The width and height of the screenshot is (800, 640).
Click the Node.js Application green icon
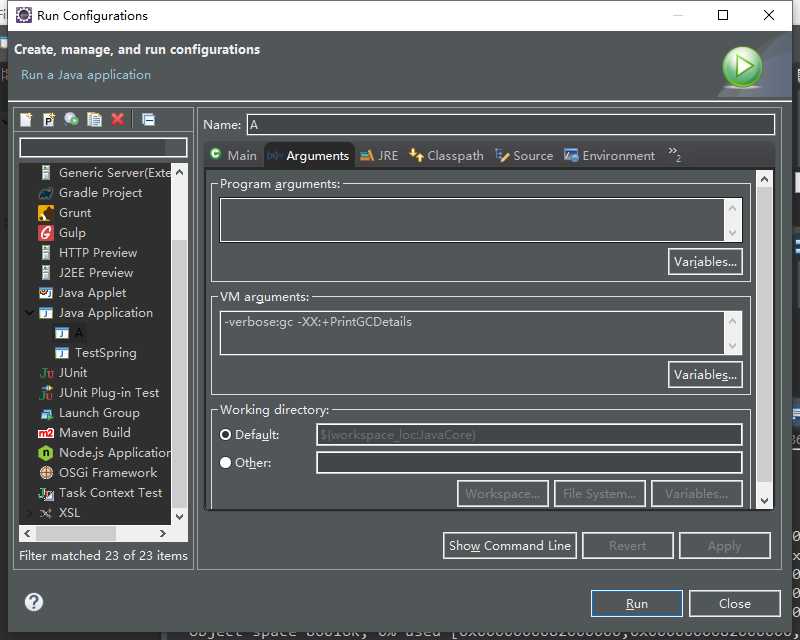[x=46, y=453]
